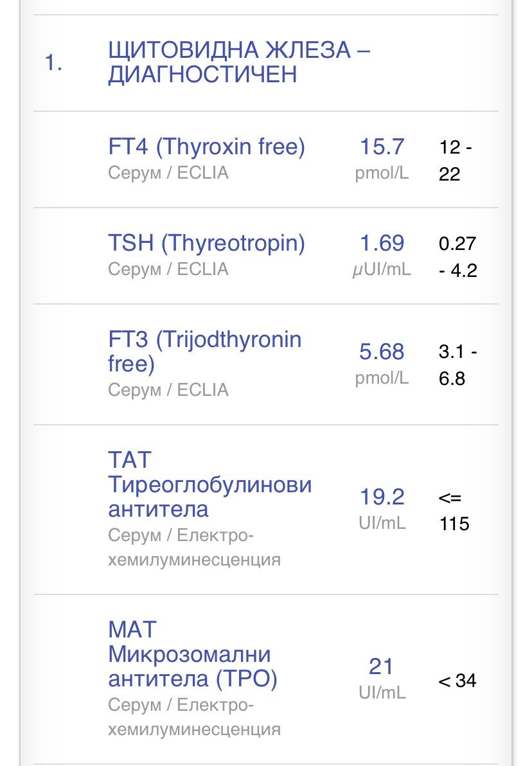This screenshot has height=766, width=532.
Task: Click the section number 1.
Action: coord(53,62)
